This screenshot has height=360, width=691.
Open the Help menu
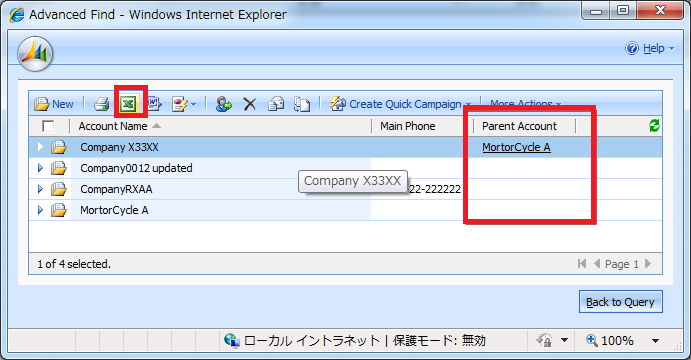pyautogui.click(x=650, y=48)
